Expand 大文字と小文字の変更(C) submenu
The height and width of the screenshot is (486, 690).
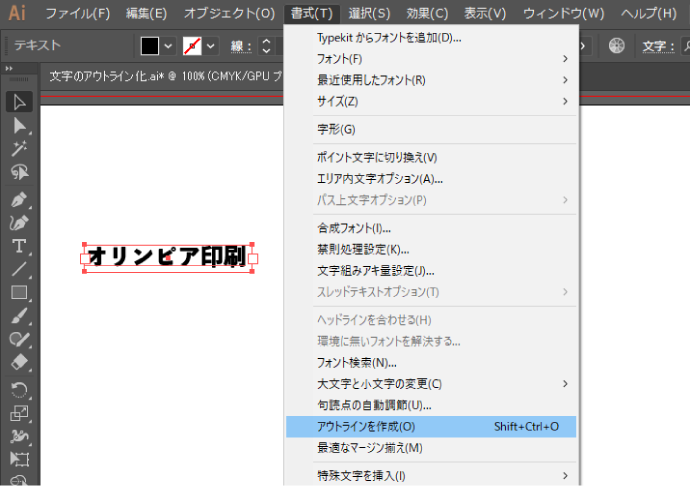(431, 384)
